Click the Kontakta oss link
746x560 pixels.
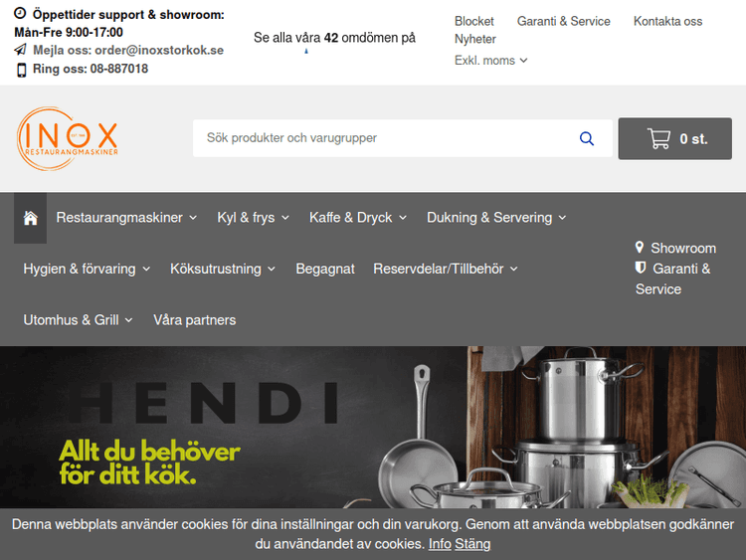[667, 22]
